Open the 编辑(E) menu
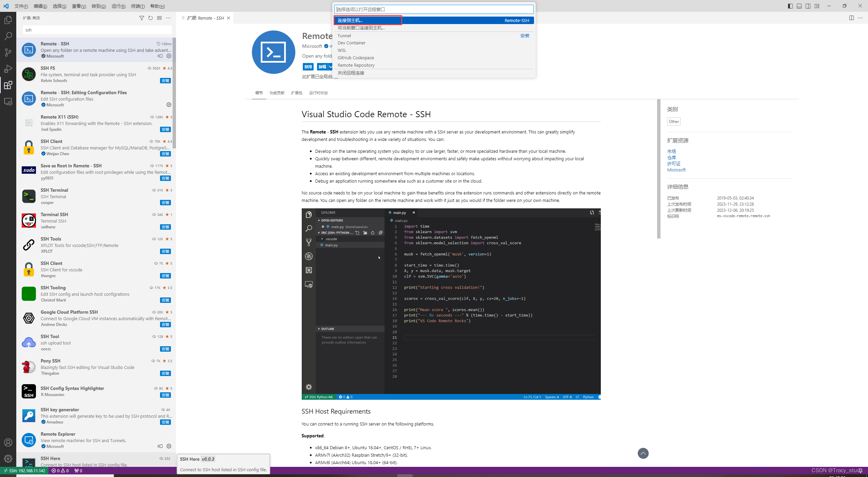The height and width of the screenshot is (477, 868). click(x=40, y=6)
